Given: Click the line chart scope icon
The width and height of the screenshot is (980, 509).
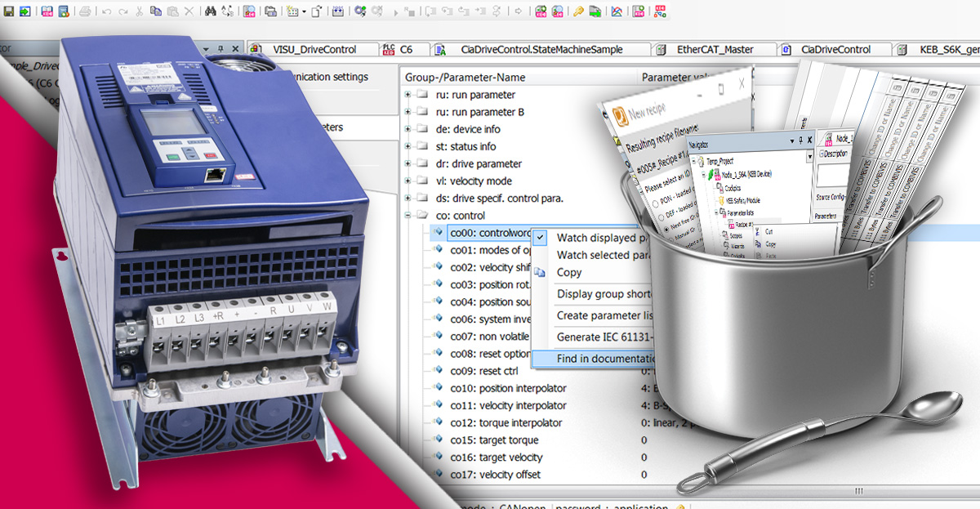Looking at the screenshot, I should (617, 11).
